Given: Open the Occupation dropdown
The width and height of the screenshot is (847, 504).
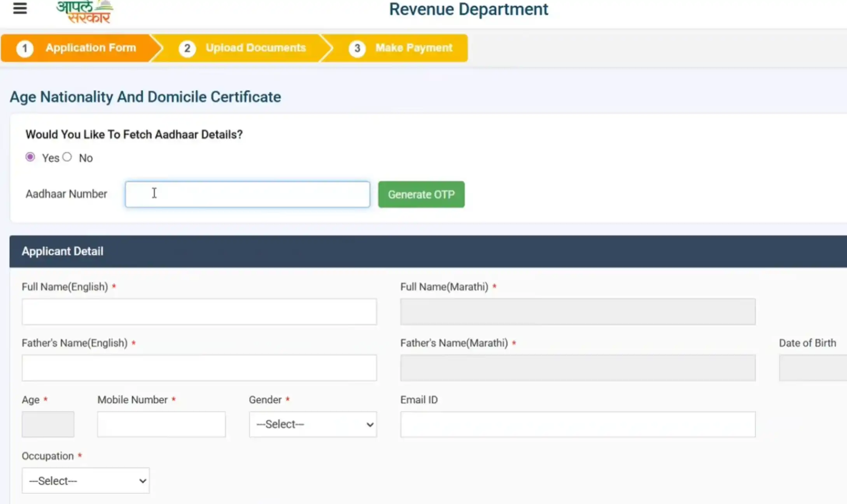Looking at the screenshot, I should click(x=86, y=481).
